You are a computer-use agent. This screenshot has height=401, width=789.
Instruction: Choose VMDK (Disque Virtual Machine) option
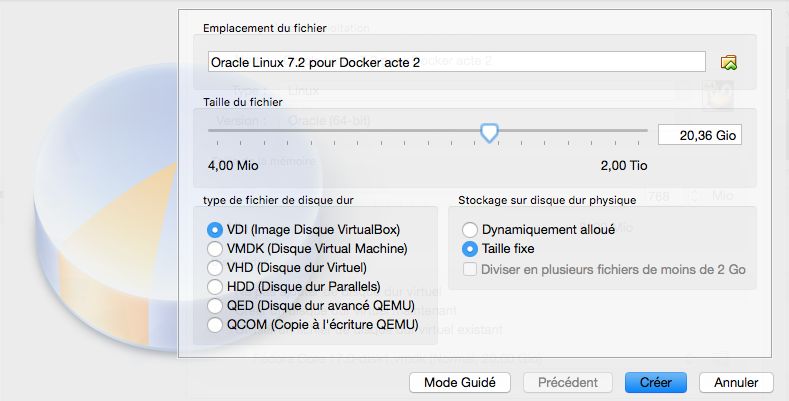[x=215, y=249]
